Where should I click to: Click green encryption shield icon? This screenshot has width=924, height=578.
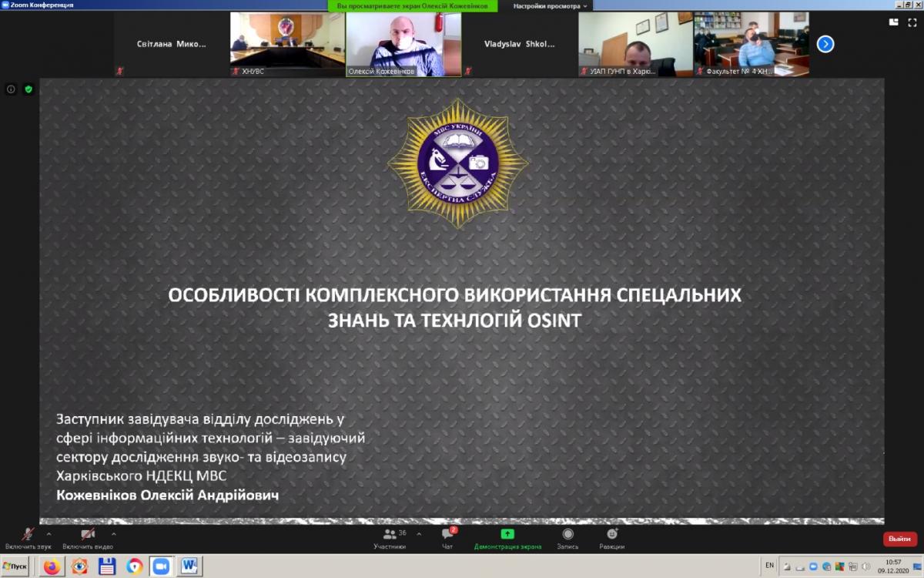28,89
